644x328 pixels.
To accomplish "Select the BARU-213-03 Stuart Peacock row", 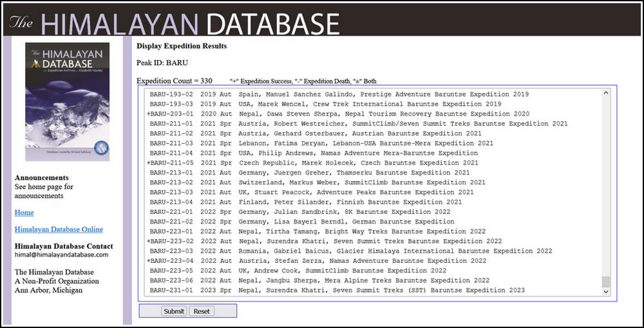I will (373, 192).
